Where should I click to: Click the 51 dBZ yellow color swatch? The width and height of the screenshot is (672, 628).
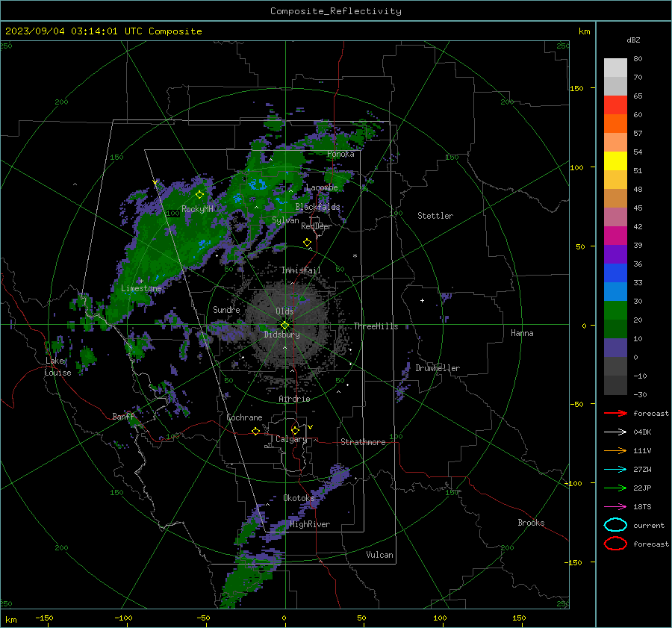(x=615, y=161)
